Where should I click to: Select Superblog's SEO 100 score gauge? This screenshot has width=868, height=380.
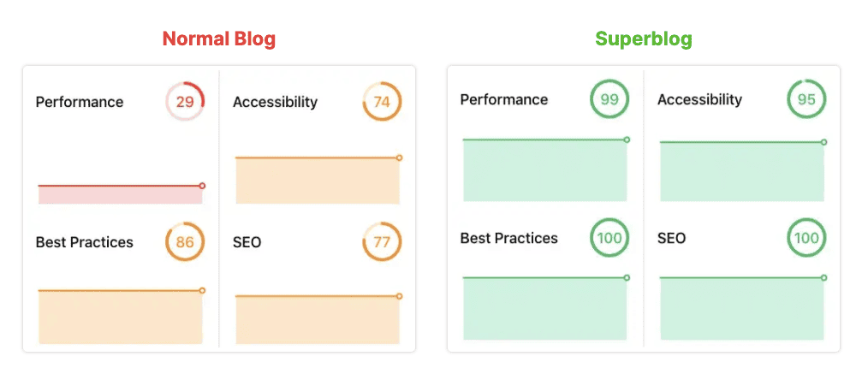click(x=806, y=238)
